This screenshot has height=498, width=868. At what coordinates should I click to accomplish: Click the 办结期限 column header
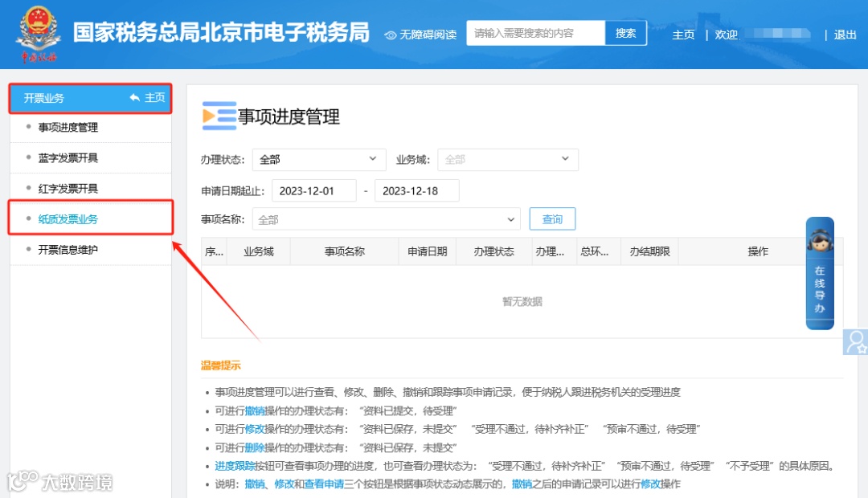650,251
